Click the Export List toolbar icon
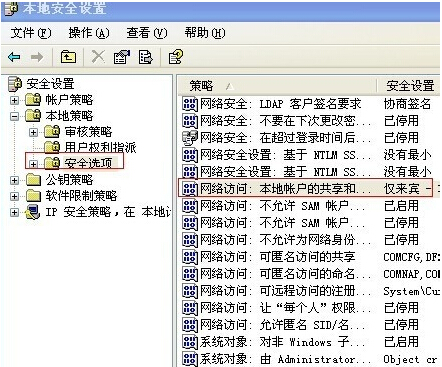Viewport: 442px width, 367px height. tap(146, 57)
